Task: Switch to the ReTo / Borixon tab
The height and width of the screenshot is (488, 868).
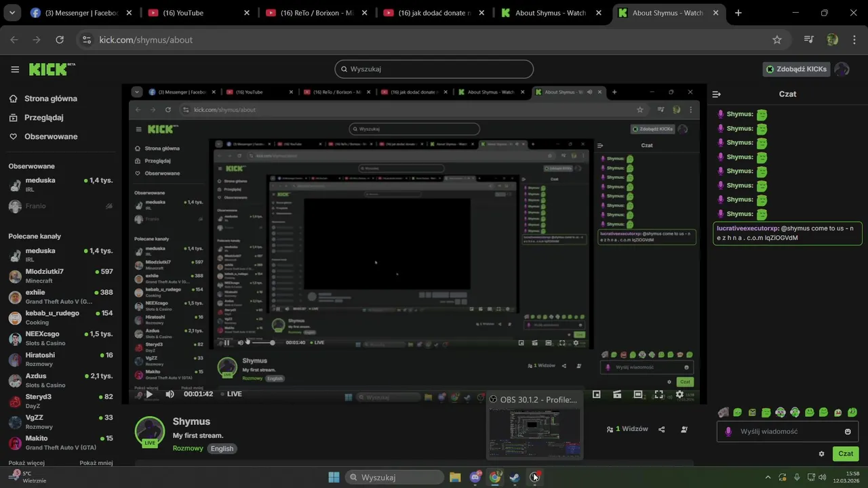Action: 317,13
